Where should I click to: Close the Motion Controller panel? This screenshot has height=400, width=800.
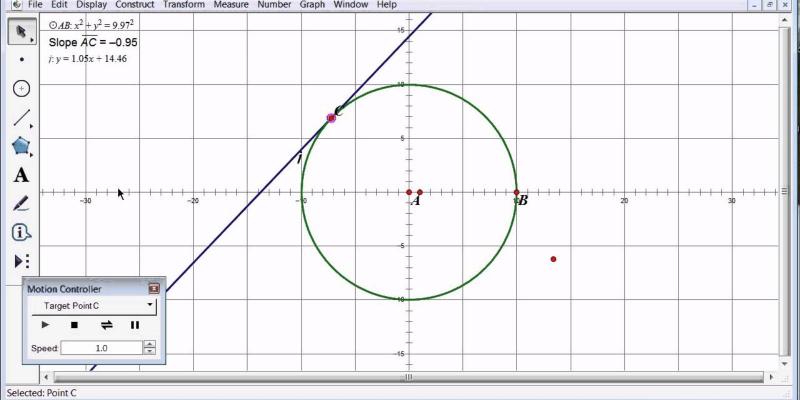[154, 289]
